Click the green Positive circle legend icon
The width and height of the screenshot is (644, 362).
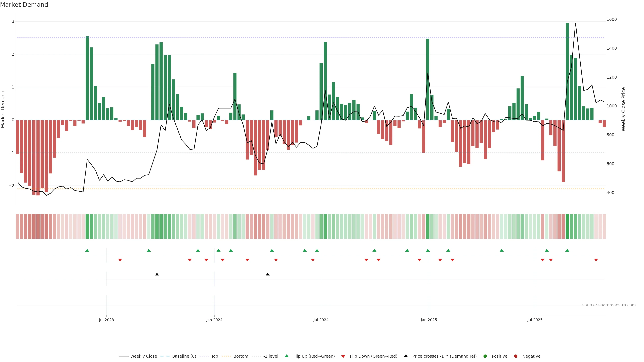485,356
